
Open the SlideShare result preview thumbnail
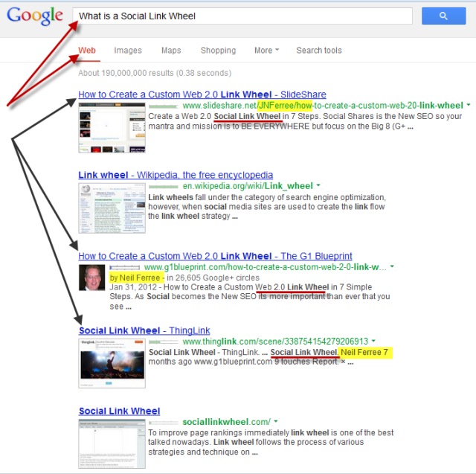point(112,127)
